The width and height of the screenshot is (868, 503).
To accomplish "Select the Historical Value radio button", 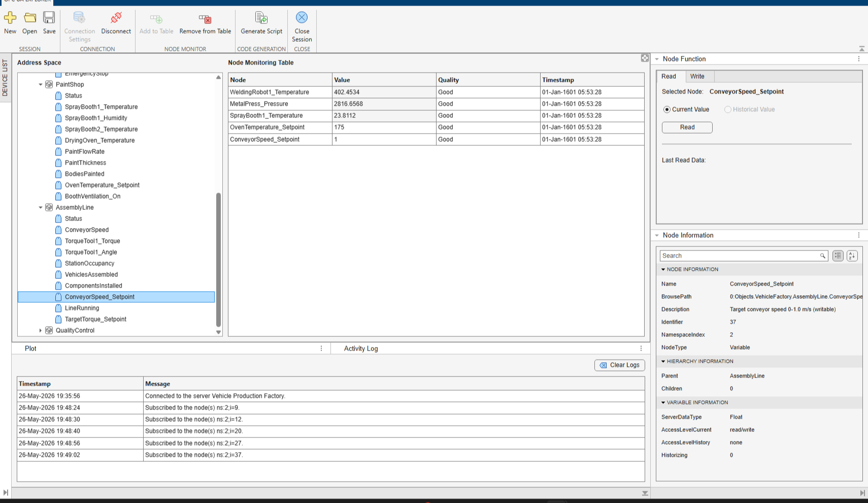I will pos(727,109).
